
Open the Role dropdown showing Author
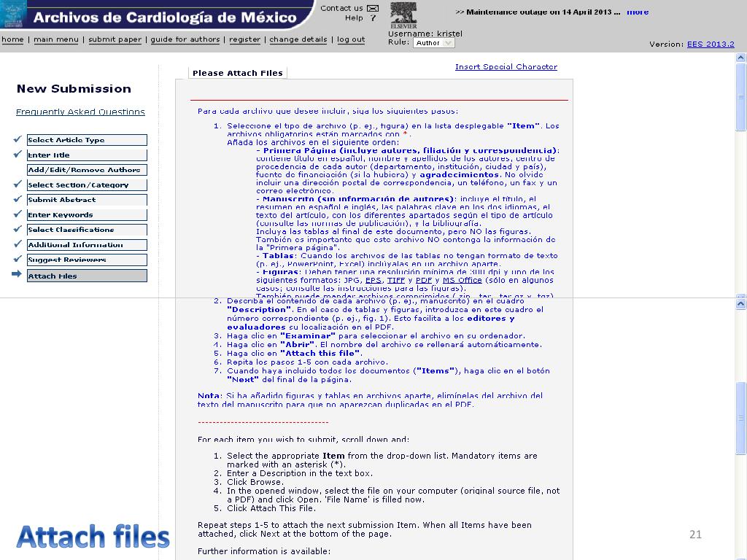433,43
